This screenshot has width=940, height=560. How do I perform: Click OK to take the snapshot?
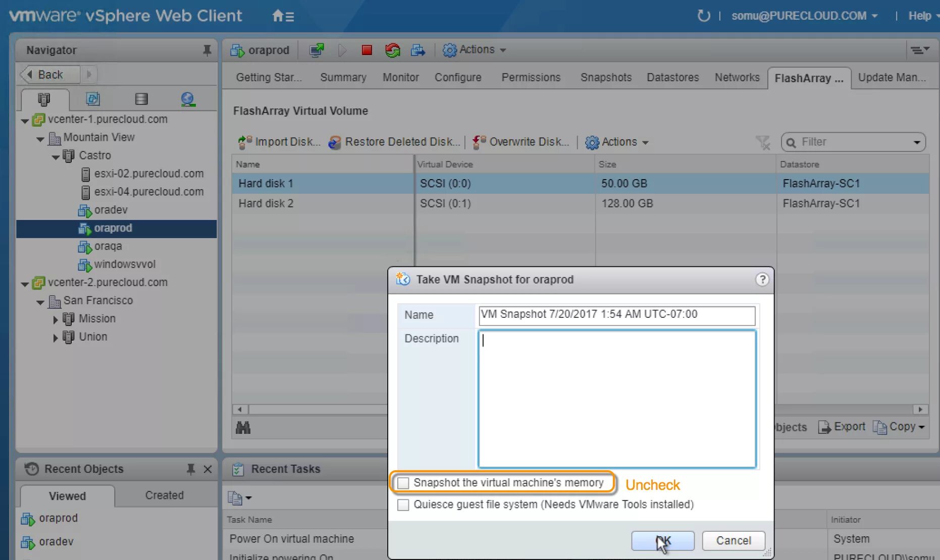(663, 541)
